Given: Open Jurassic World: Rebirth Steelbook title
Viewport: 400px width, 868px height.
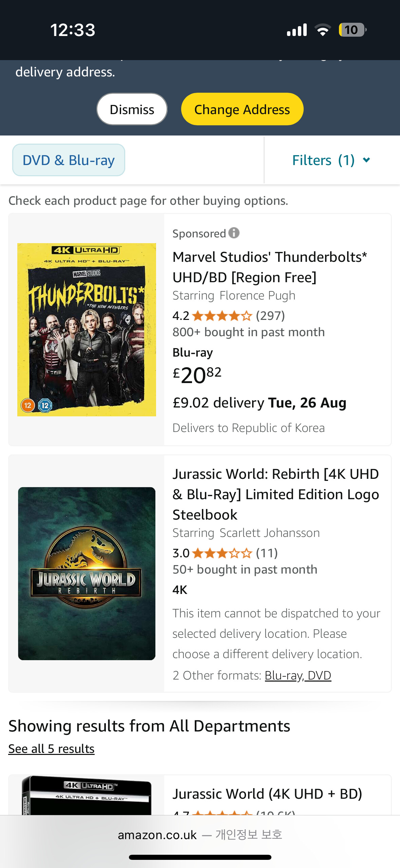Looking at the screenshot, I should (x=275, y=494).
